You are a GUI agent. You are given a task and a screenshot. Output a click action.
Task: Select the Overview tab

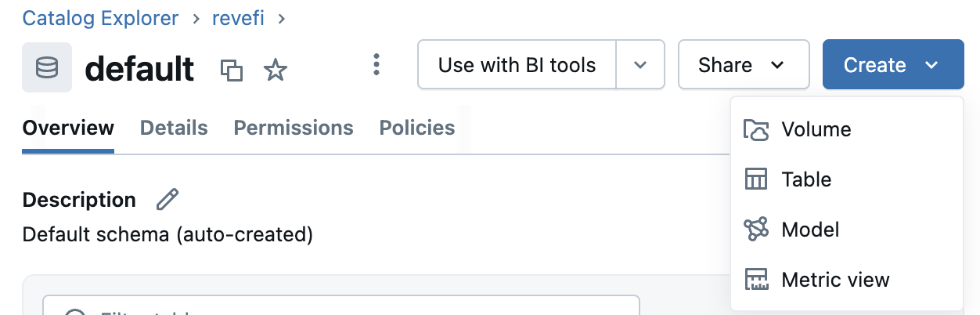click(68, 128)
